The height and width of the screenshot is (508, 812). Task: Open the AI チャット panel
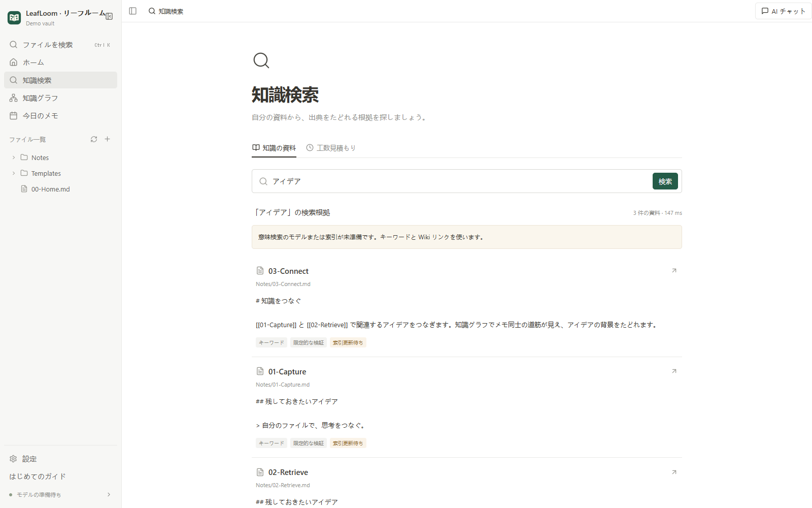(783, 11)
